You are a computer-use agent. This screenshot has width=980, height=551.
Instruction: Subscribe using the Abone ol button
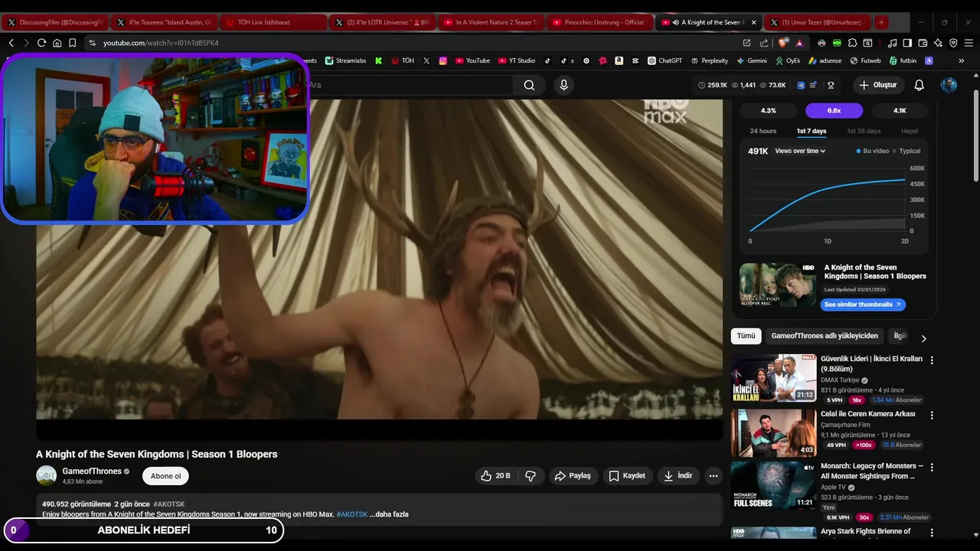165,476
